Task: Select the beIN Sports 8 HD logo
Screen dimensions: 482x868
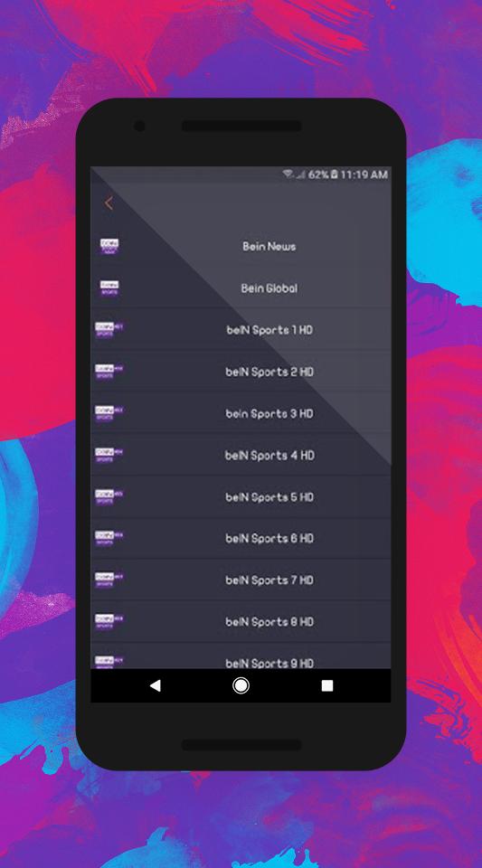Action: pyautogui.click(x=109, y=622)
